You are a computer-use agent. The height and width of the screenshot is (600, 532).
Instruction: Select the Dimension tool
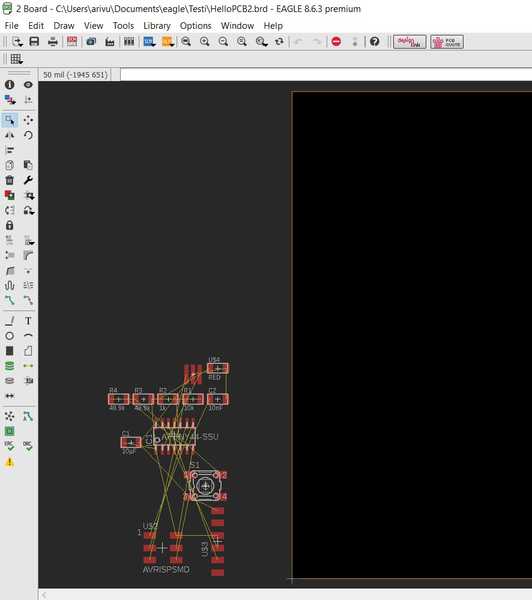pos(10,396)
